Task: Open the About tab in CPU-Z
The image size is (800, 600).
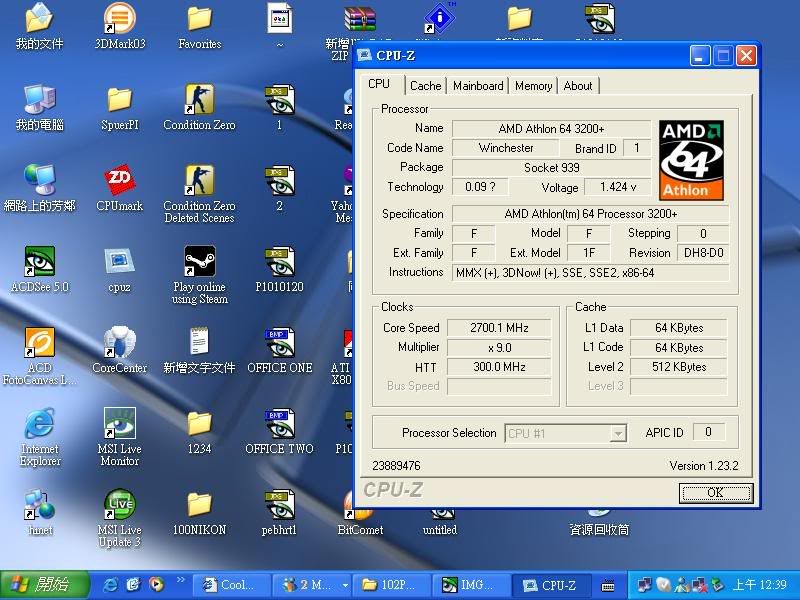Action: pyautogui.click(x=578, y=86)
